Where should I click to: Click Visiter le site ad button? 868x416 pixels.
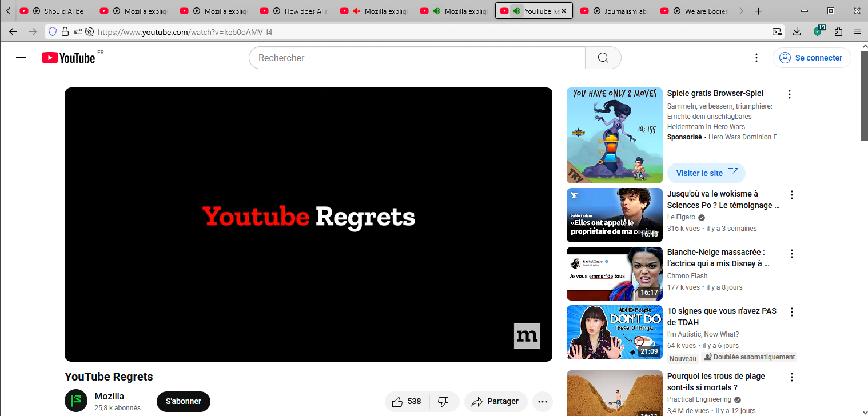[x=706, y=173]
